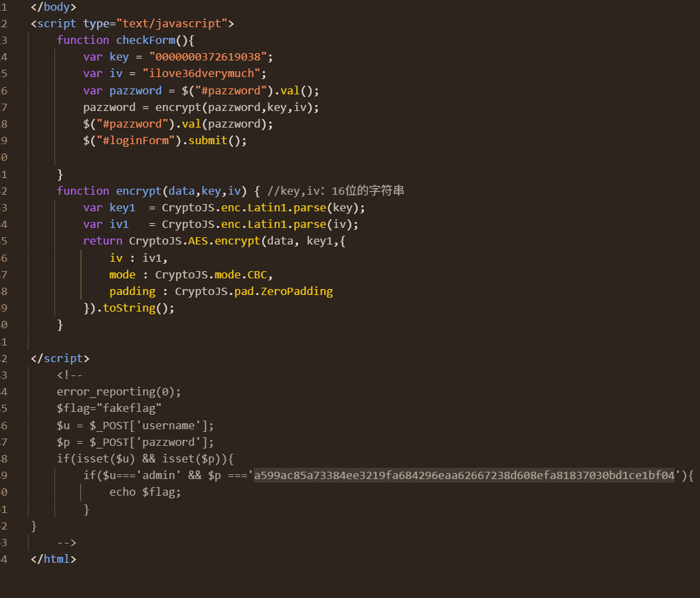Image resolution: width=700 pixels, height=598 pixels.
Task: Click the $u==='admin' condition text
Action: click(x=142, y=476)
